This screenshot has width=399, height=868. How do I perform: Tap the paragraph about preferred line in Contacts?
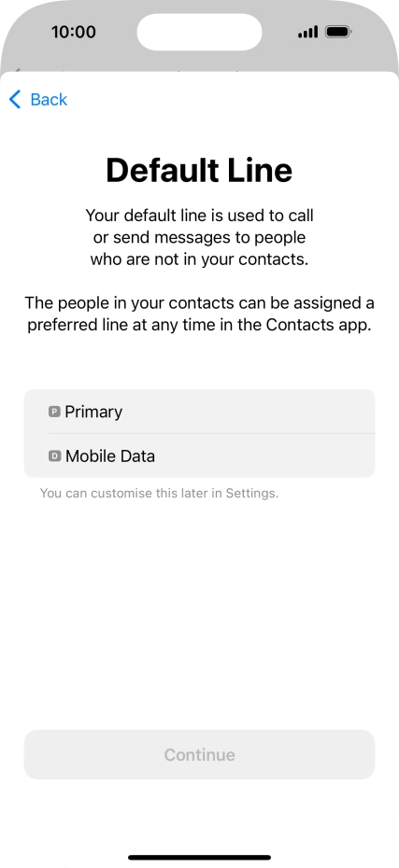click(200, 314)
